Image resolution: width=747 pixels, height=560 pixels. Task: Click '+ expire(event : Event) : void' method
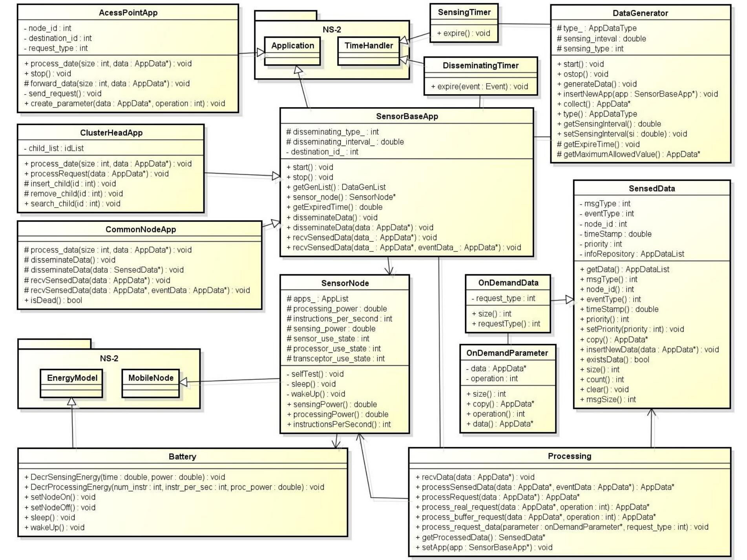point(480,86)
